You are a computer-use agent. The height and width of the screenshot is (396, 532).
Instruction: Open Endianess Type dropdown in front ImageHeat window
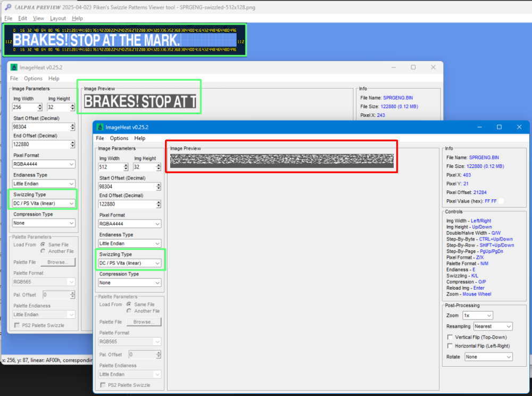tap(130, 243)
